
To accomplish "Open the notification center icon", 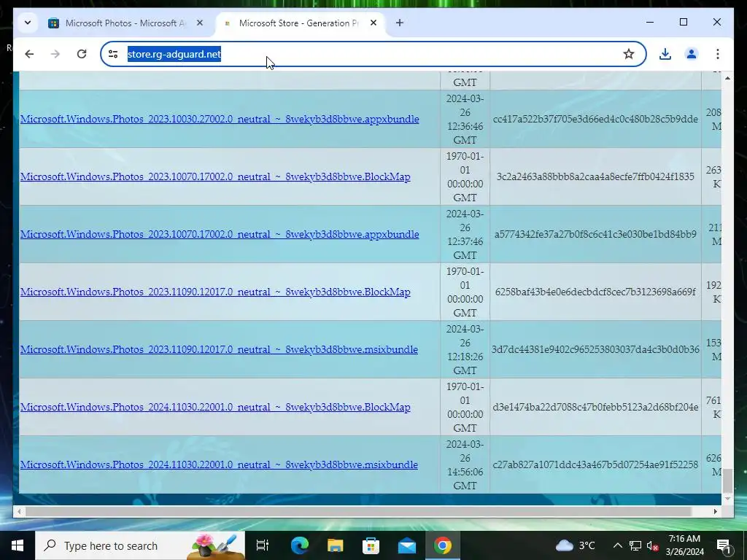I will click(x=724, y=545).
